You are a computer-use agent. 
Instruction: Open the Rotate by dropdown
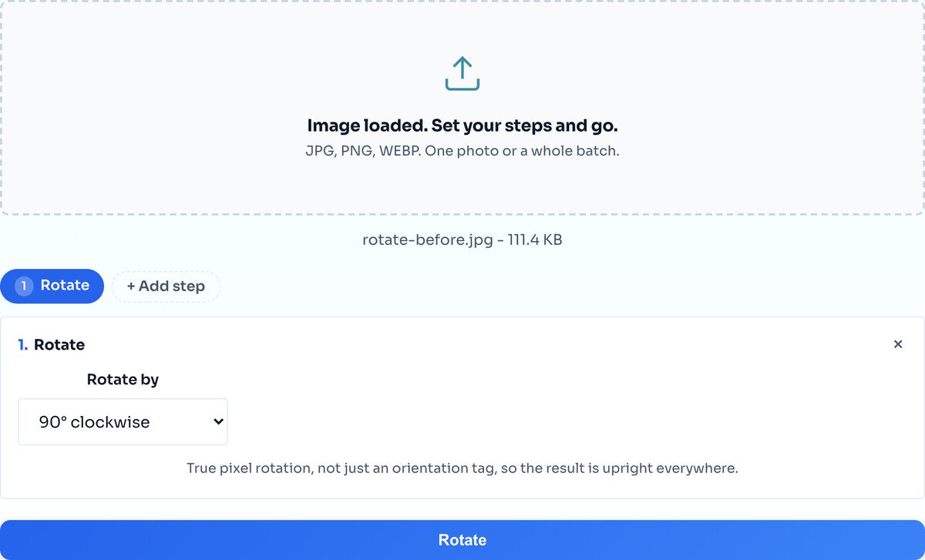click(123, 421)
